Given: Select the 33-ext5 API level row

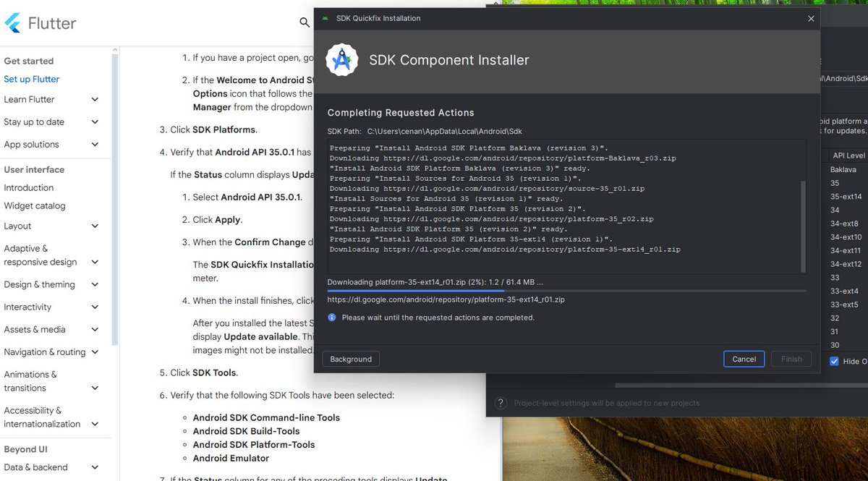Looking at the screenshot, I should coord(844,305).
